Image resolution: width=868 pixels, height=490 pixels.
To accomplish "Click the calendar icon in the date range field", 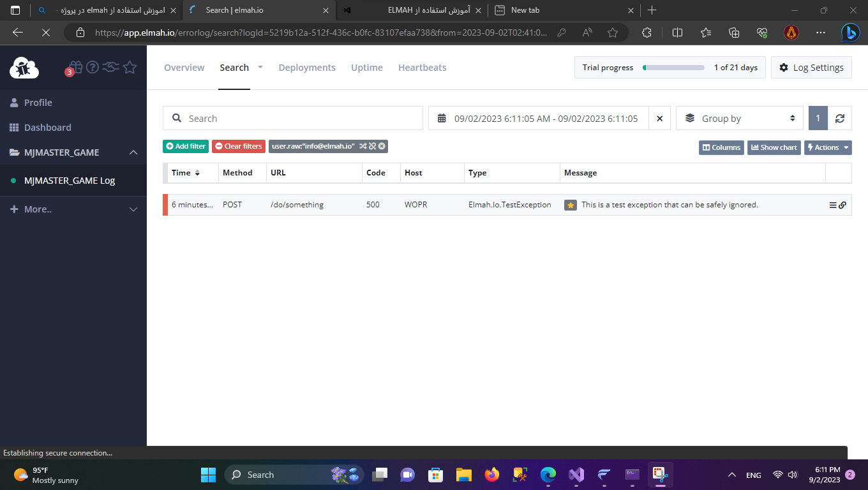I will tap(442, 118).
